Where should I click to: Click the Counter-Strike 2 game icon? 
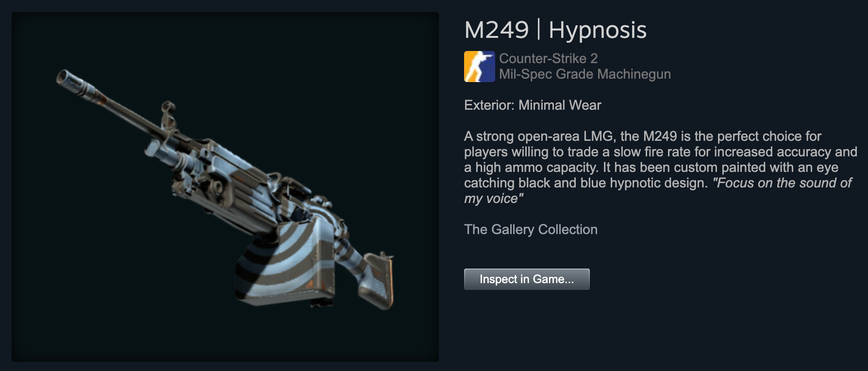pos(480,67)
